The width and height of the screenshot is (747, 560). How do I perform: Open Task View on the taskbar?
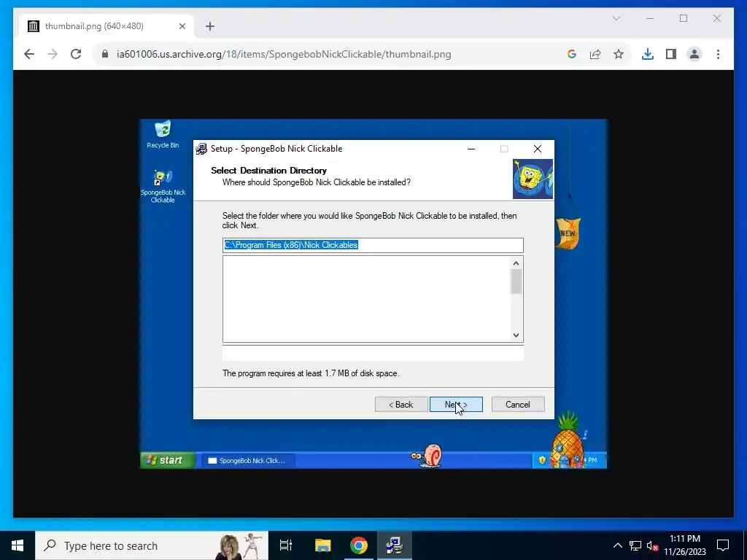pos(286,545)
